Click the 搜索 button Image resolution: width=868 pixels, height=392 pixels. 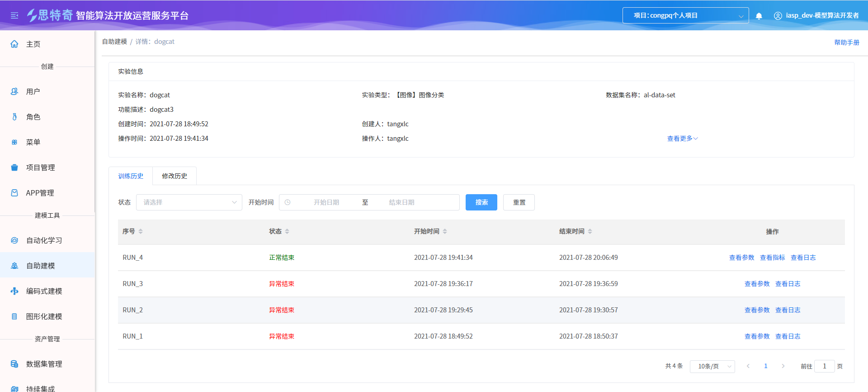(x=481, y=202)
